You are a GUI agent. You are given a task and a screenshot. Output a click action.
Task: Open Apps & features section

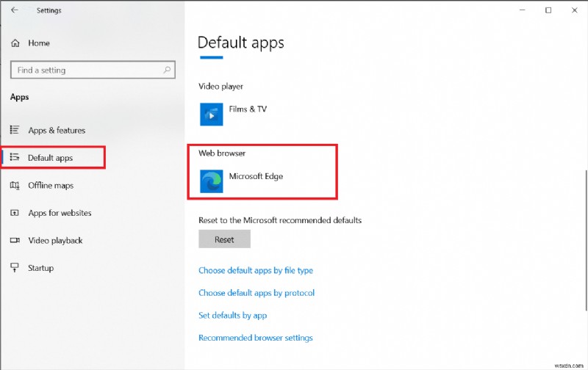coord(56,131)
